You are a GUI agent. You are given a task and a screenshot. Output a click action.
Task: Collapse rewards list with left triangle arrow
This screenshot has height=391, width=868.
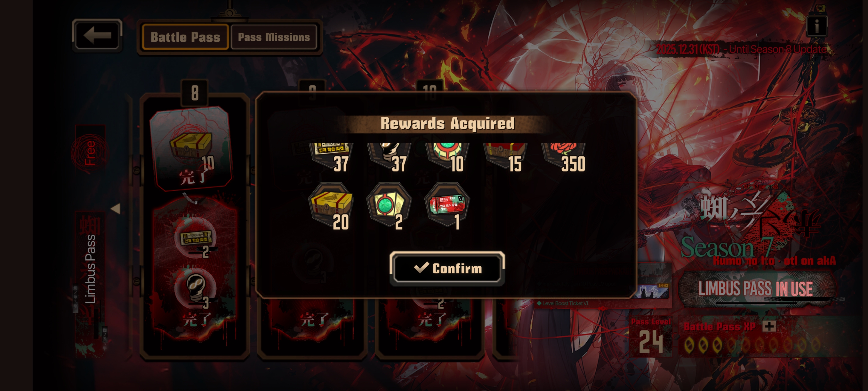pos(116,209)
